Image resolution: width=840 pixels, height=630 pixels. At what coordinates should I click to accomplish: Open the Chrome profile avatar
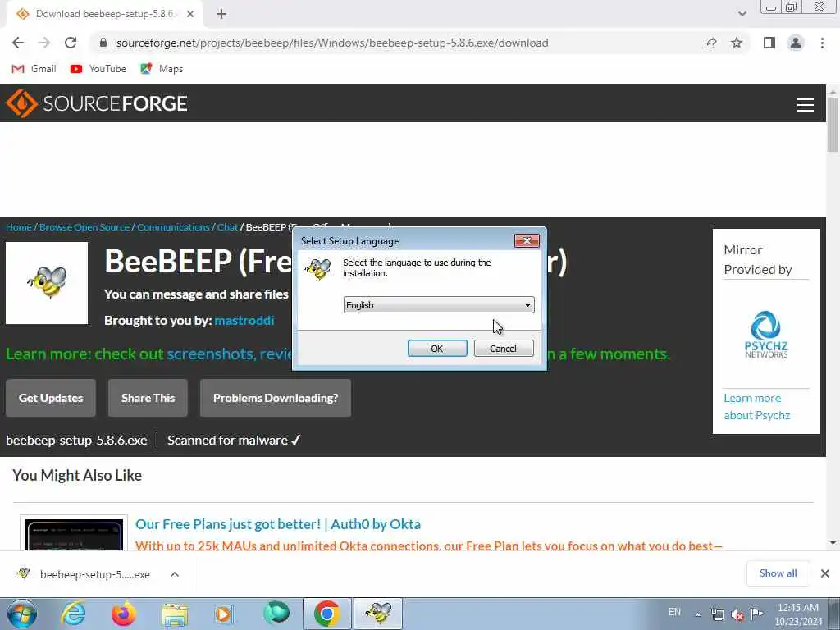pyautogui.click(x=796, y=43)
